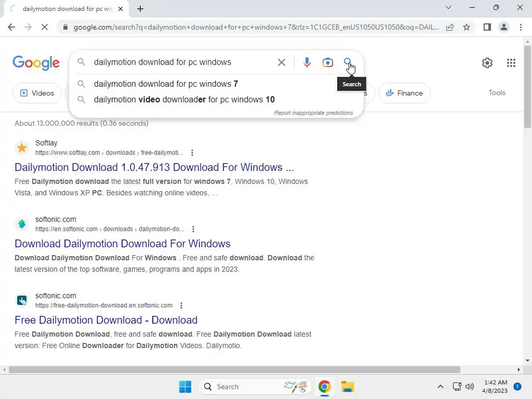
Task: Select the Finance filter chip
Action: click(x=404, y=93)
